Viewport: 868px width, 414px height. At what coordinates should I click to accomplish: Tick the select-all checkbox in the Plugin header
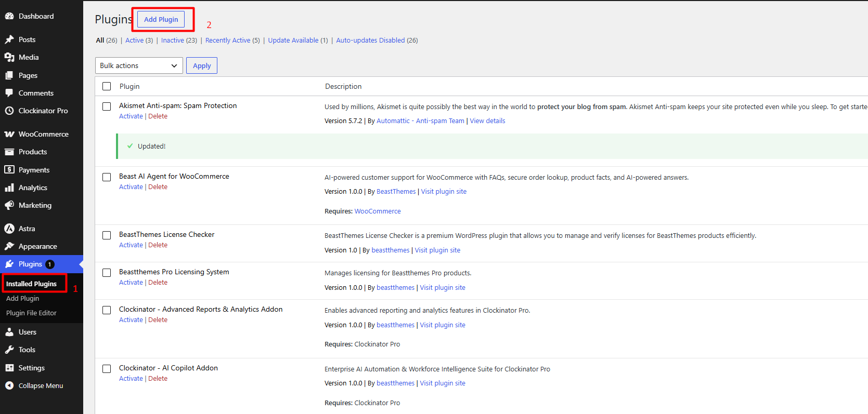pyautogui.click(x=107, y=86)
